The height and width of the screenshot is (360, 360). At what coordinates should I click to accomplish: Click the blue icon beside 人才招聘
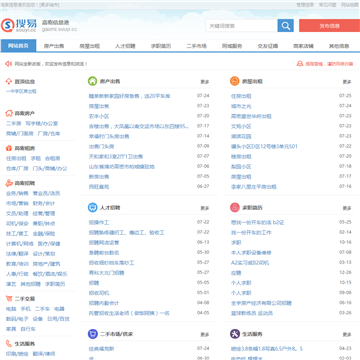[x=92, y=207]
